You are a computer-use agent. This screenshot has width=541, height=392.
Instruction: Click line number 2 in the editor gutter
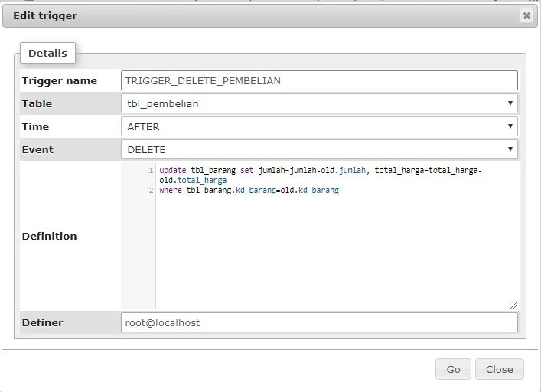[x=151, y=190]
